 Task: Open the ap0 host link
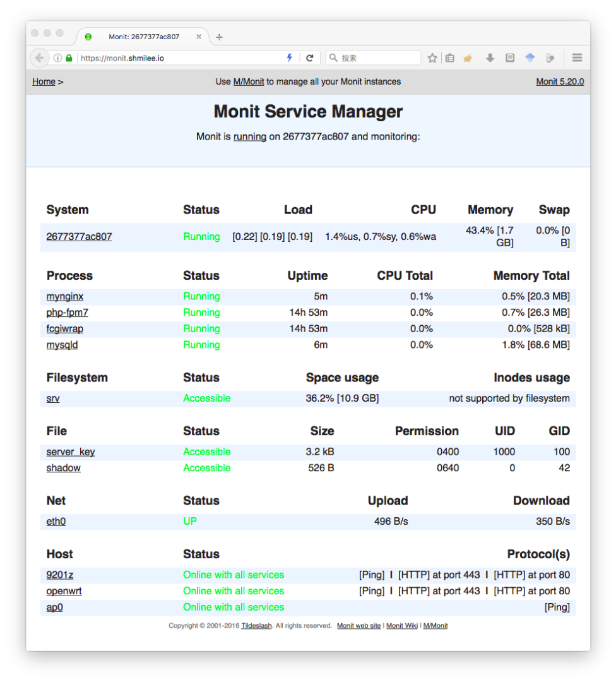click(54, 607)
